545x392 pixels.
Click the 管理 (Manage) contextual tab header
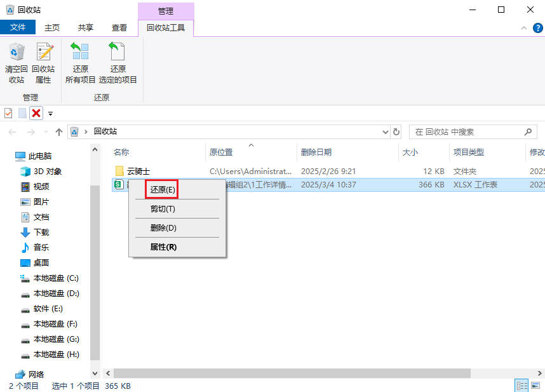pyautogui.click(x=166, y=11)
